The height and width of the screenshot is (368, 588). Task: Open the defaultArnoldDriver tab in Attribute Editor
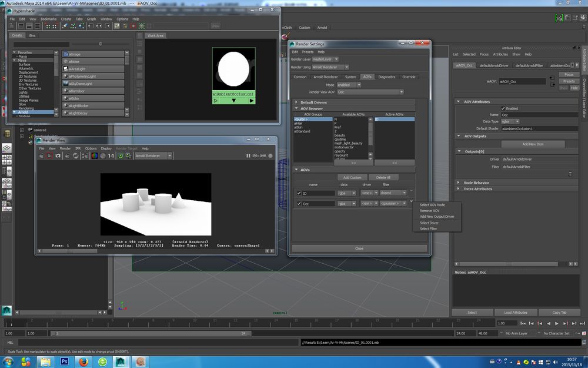tap(494, 65)
